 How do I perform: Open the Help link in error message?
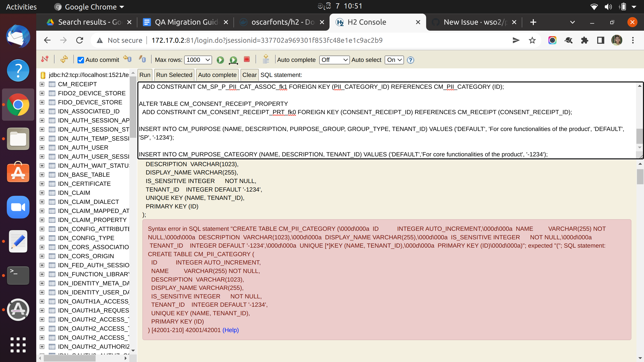click(x=230, y=330)
